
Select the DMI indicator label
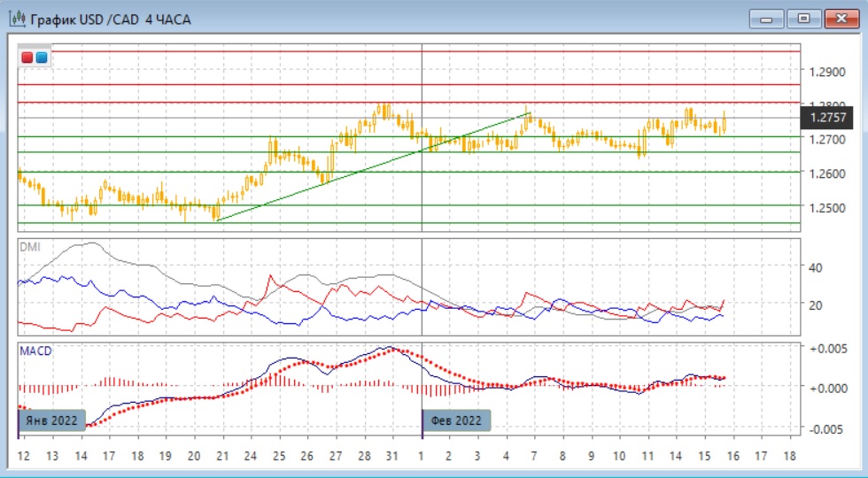coord(30,247)
